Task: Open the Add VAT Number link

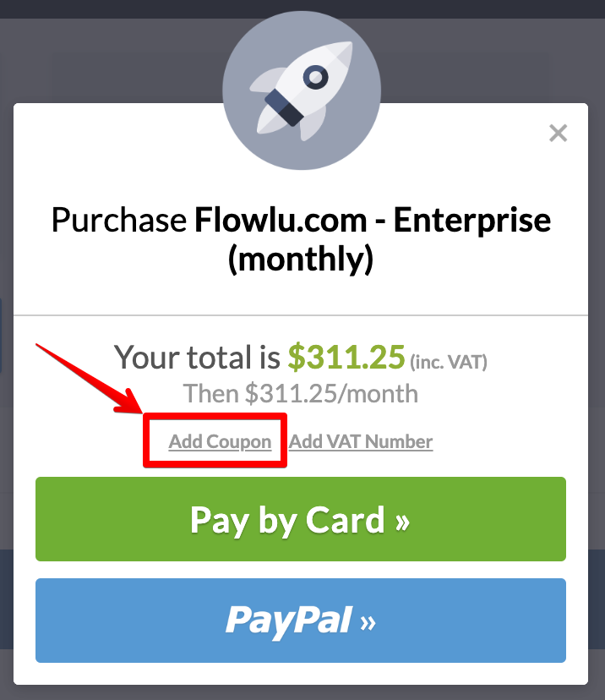Action: point(361,441)
